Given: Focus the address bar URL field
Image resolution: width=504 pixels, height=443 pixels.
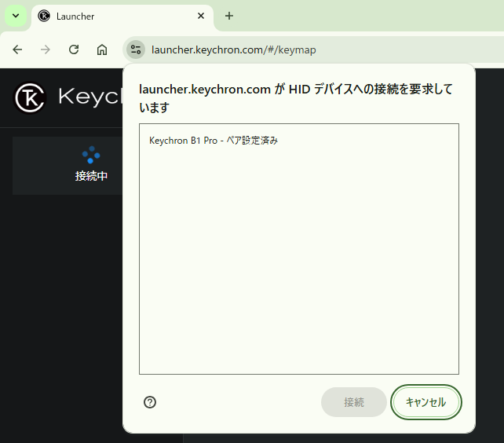Looking at the screenshot, I should (x=314, y=49).
